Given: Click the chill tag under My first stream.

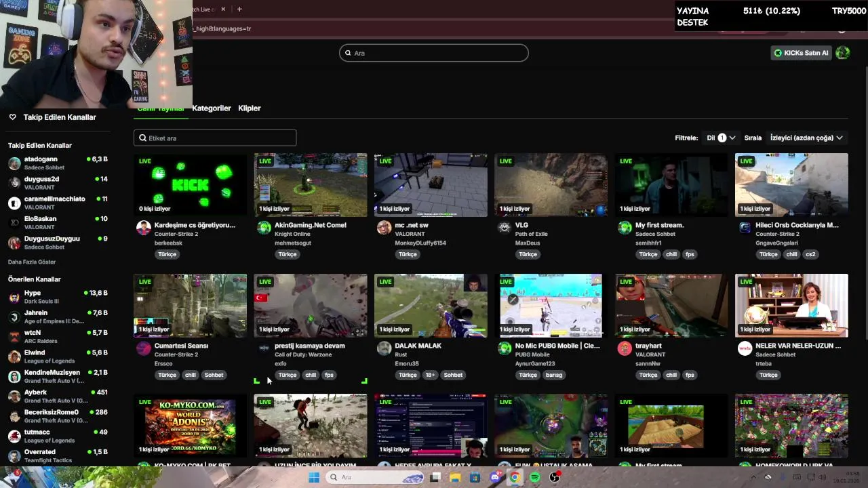Looking at the screenshot, I should tap(671, 254).
